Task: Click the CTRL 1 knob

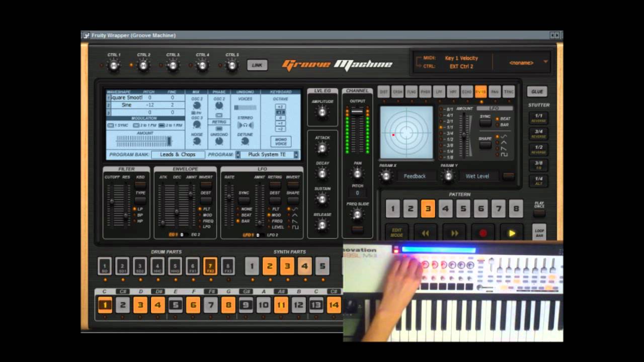Action: point(114,65)
